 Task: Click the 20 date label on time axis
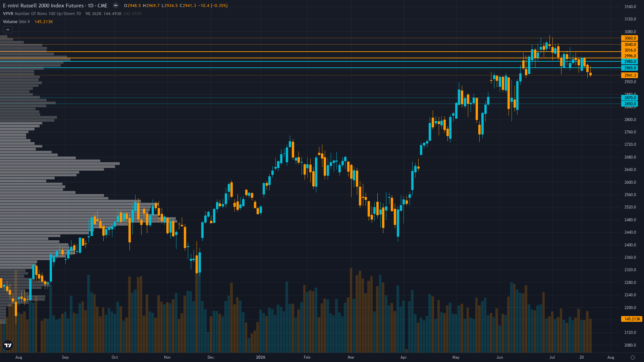tap(582, 357)
